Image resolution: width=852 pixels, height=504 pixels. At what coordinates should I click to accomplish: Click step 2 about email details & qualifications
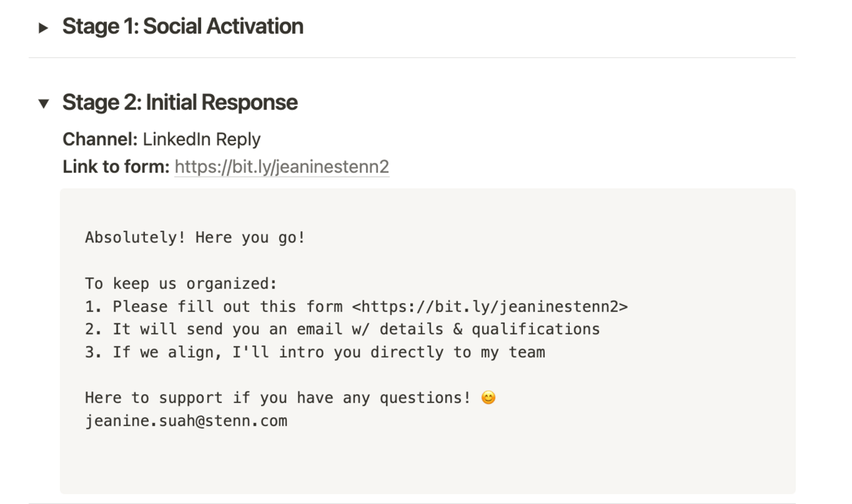(342, 329)
